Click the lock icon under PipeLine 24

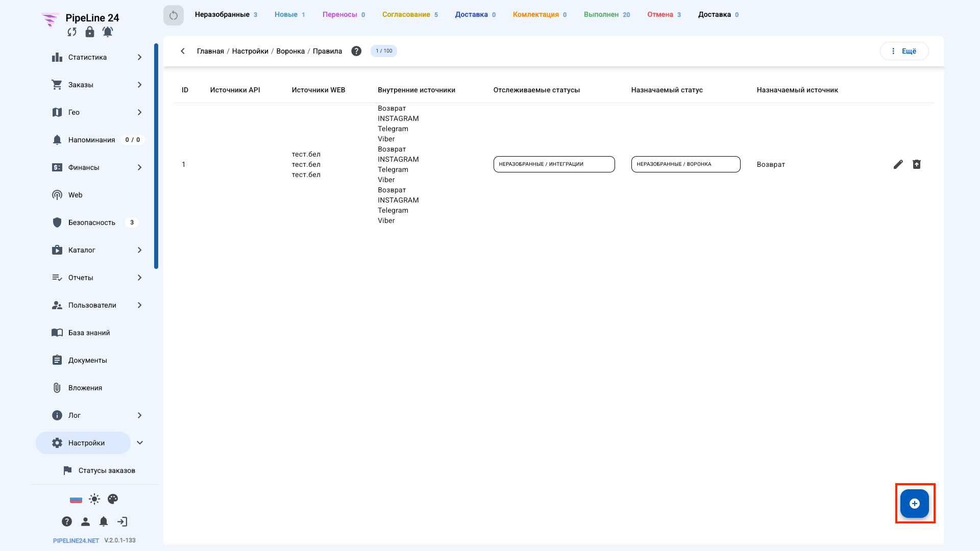coord(90,32)
